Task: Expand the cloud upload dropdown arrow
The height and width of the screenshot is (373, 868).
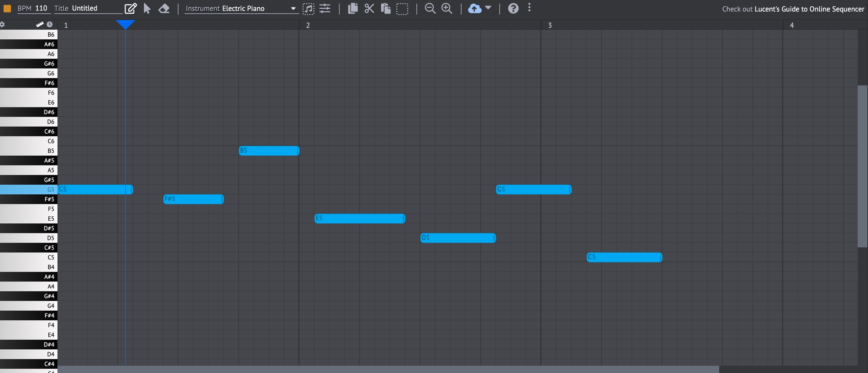Action: pos(488,8)
